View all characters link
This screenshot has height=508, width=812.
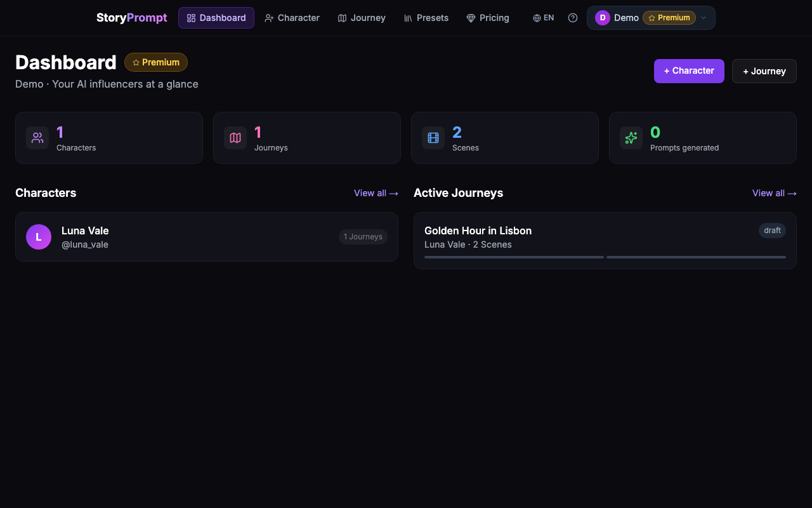(376, 193)
